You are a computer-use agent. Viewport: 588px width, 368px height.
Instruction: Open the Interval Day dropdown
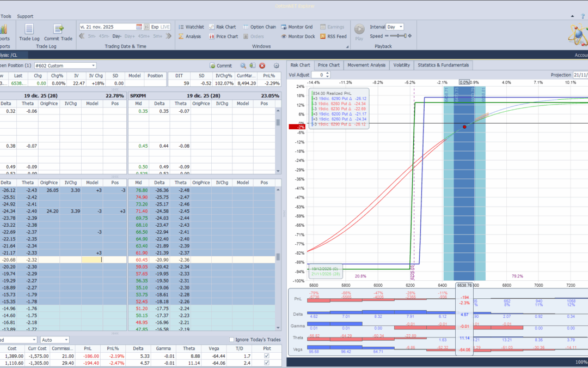[x=401, y=27]
